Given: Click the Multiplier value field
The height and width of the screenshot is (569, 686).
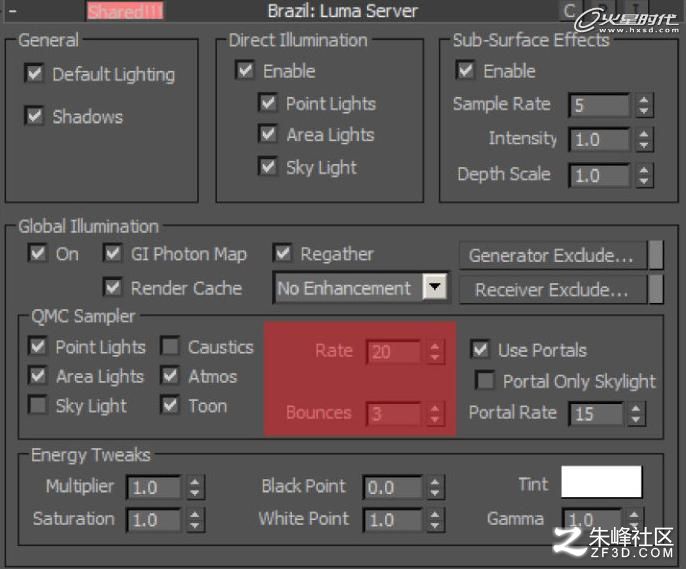Looking at the screenshot, I should click(x=154, y=487).
